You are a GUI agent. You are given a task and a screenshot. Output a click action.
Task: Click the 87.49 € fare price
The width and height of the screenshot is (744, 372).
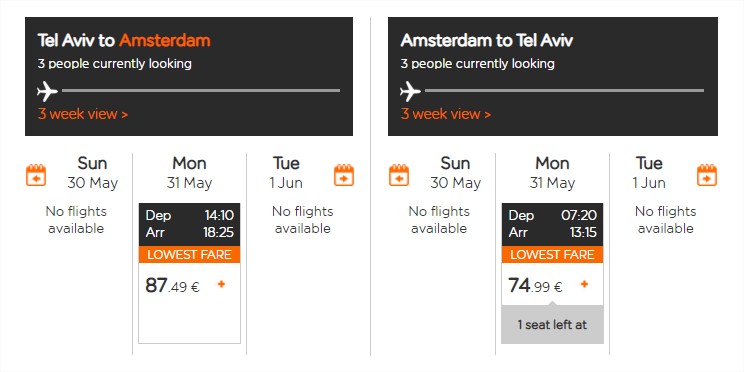(172, 286)
